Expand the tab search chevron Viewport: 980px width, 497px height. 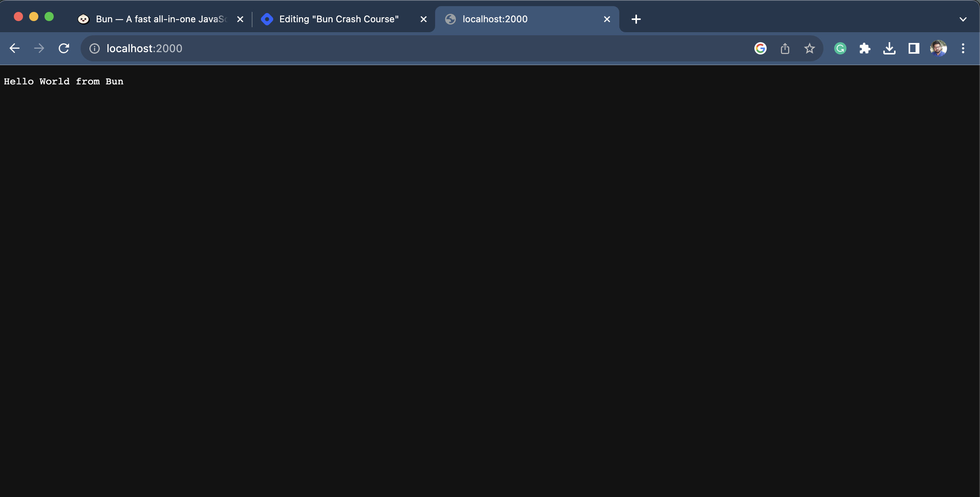[963, 19]
